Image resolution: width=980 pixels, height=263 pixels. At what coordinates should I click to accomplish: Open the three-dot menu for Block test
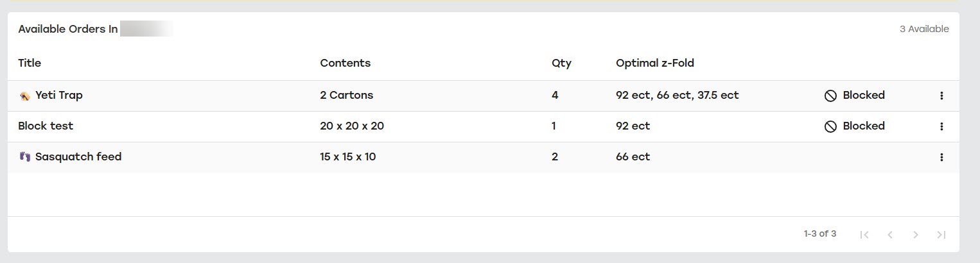(941, 126)
